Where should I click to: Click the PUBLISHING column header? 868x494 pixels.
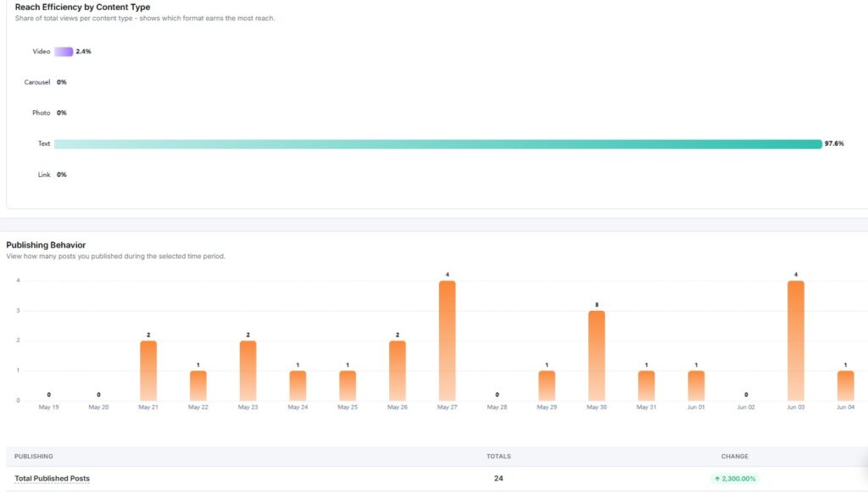pyautogui.click(x=34, y=457)
